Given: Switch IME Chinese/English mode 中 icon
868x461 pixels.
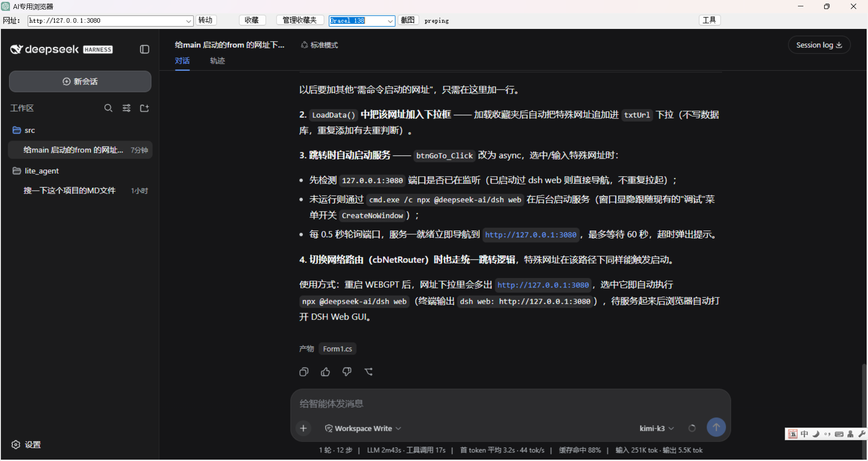Looking at the screenshot, I should (805, 434).
